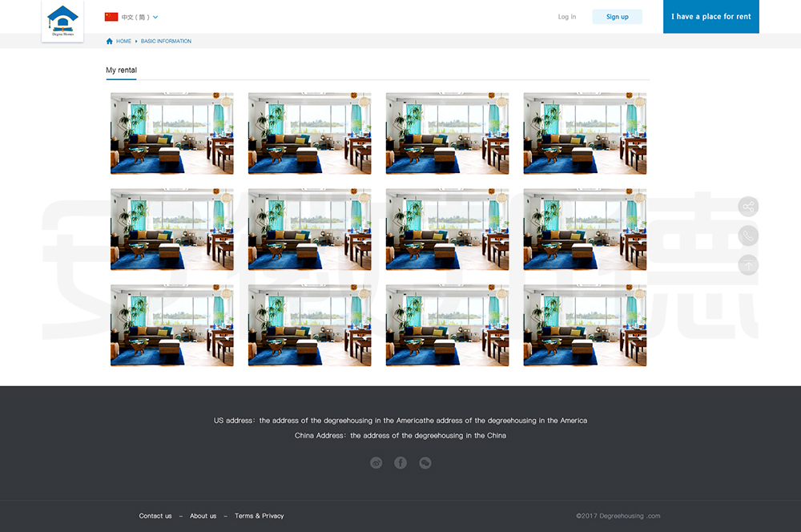The width and height of the screenshot is (801, 532).
Task: Open the Weibo social icon in footer
Action: tap(376, 462)
